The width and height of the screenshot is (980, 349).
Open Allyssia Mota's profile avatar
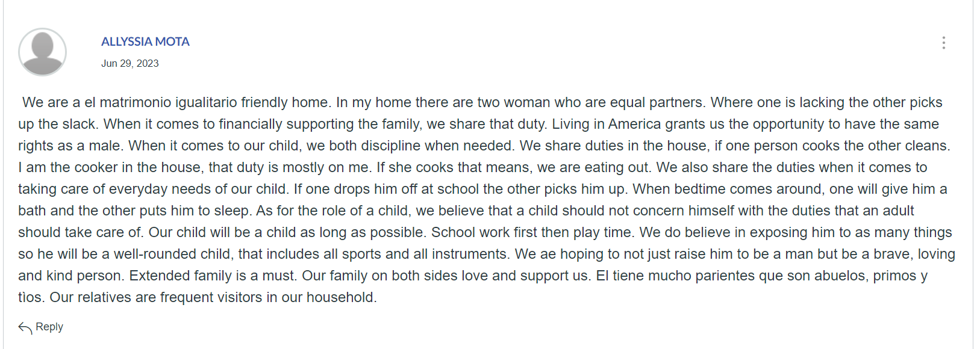42,52
